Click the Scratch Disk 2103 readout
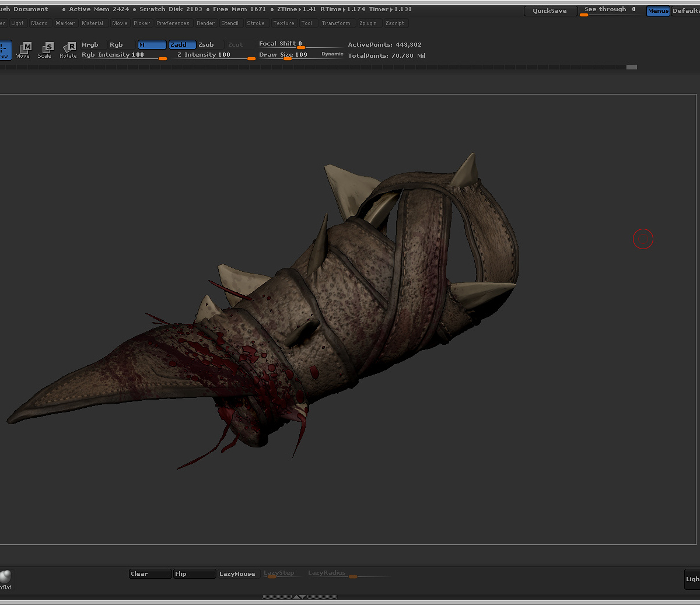Image resolution: width=700 pixels, height=605 pixels. 171,9
